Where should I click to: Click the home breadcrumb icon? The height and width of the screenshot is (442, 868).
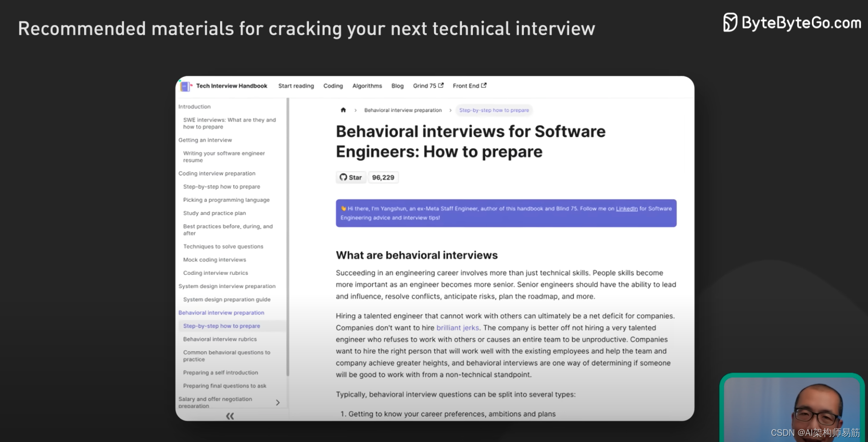[343, 110]
